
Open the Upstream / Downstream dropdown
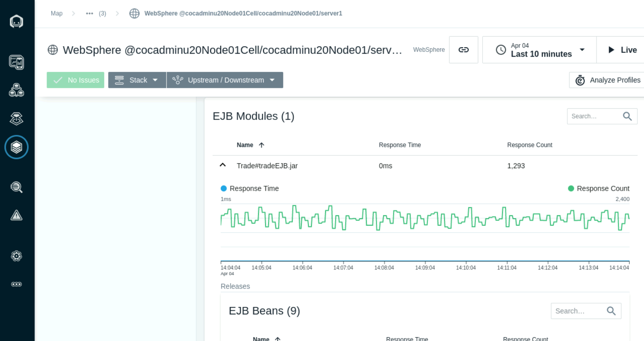(x=225, y=80)
